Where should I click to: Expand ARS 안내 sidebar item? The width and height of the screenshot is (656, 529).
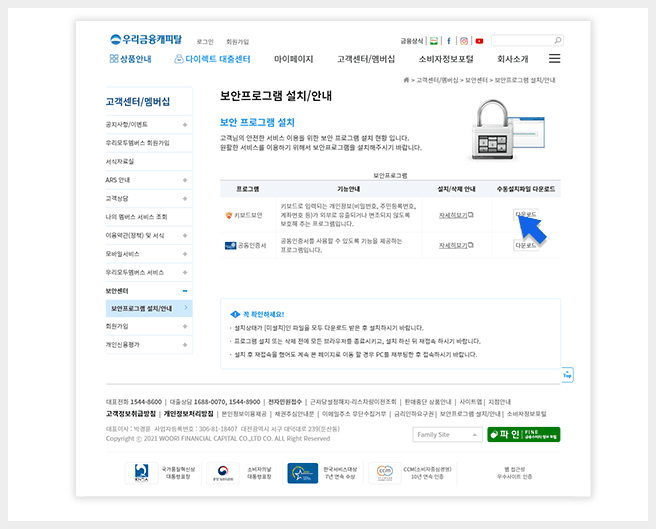(x=185, y=179)
